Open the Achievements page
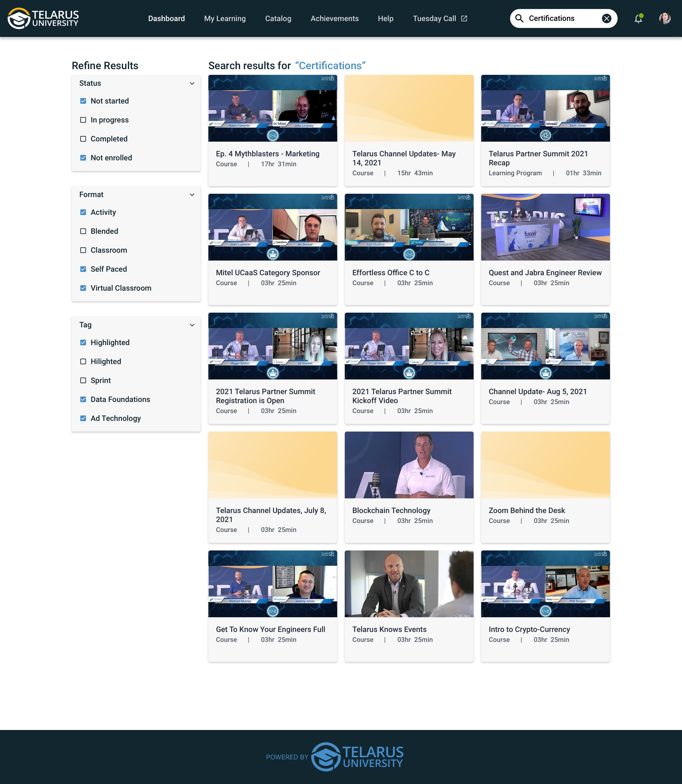 (x=335, y=18)
